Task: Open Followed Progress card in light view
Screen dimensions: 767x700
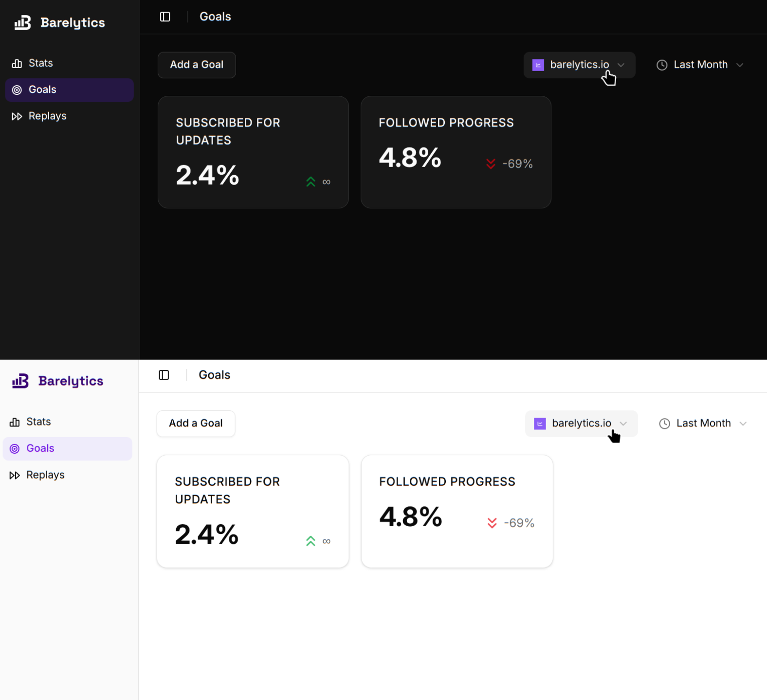Action: click(457, 511)
